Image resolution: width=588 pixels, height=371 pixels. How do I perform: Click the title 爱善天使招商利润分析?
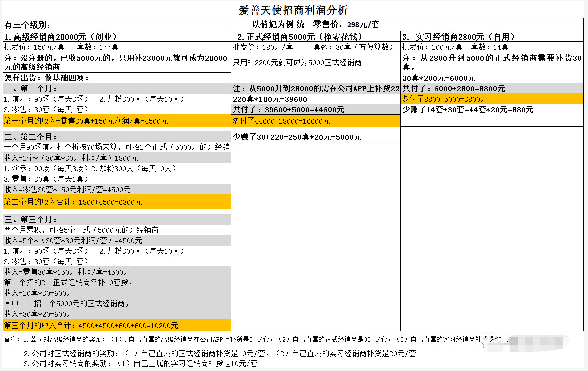[x=293, y=10]
